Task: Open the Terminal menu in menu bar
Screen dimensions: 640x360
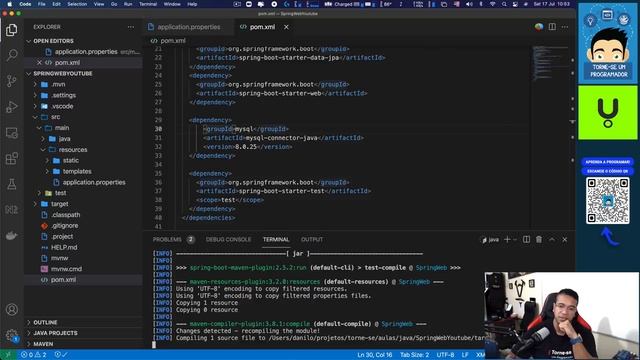Action: coord(148,4)
